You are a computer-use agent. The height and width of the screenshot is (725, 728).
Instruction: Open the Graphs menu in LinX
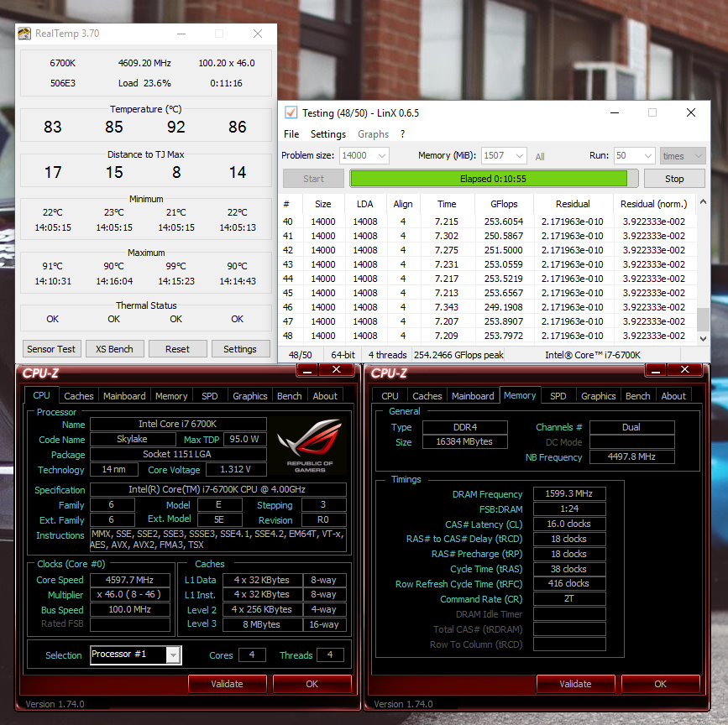click(x=374, y=134)
